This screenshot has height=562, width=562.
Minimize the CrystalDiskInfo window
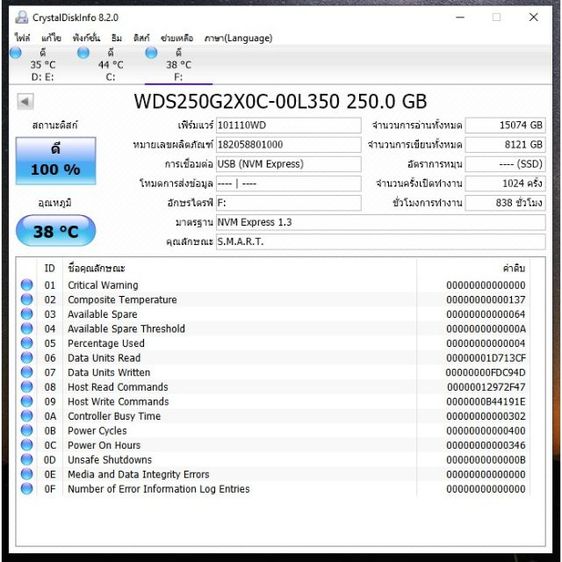[460, 17]
